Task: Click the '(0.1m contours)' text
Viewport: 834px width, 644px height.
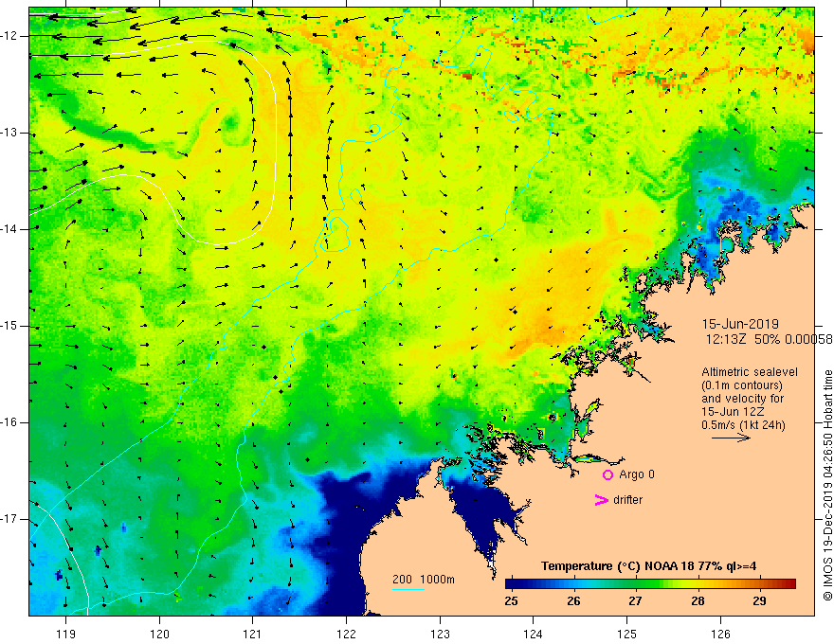Action: [741, 385]
